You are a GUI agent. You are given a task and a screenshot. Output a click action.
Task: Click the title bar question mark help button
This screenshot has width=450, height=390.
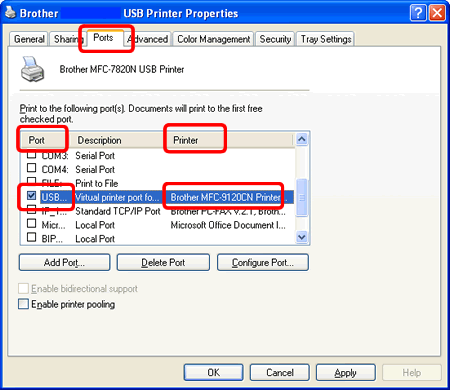(418, 13)
